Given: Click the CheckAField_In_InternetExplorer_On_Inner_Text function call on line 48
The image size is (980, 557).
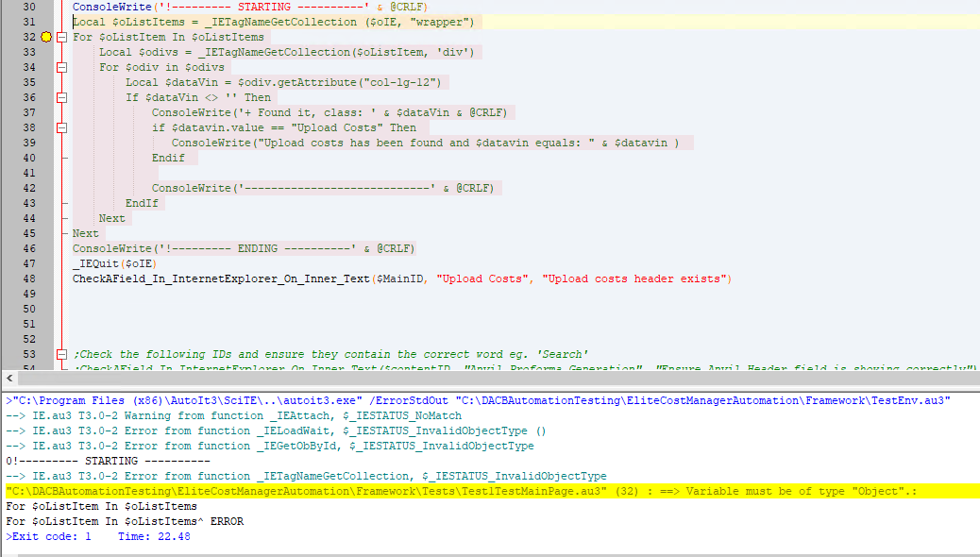Looking at the screenshot, I should coord(402,278).
